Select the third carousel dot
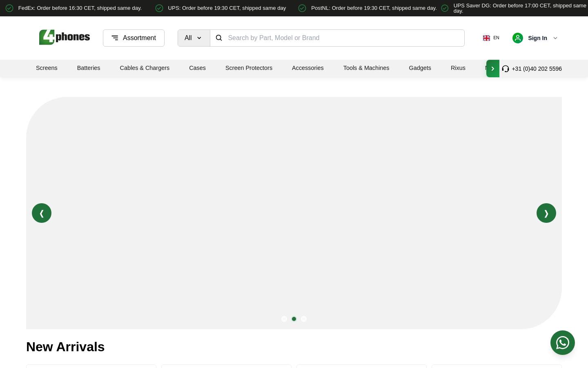The height and width of the screenshot is (368, 588). (x=304, y=319)
